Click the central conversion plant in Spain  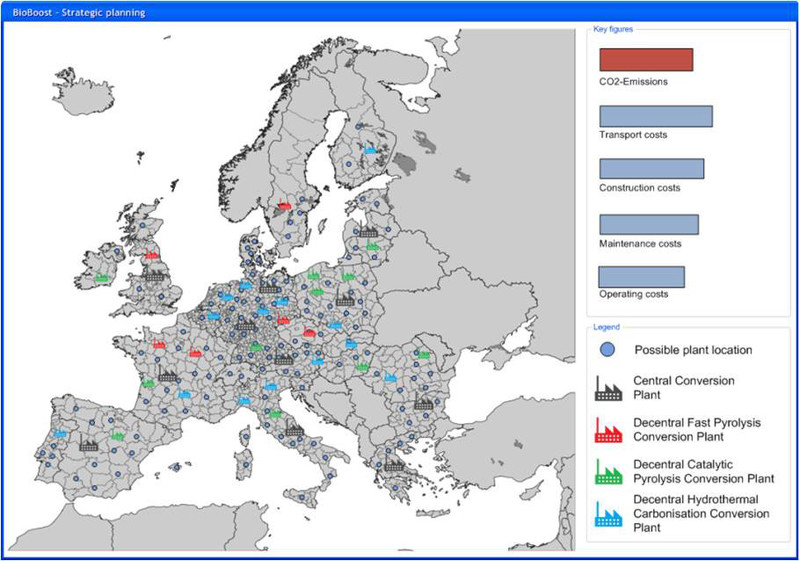tap(88, 444)
